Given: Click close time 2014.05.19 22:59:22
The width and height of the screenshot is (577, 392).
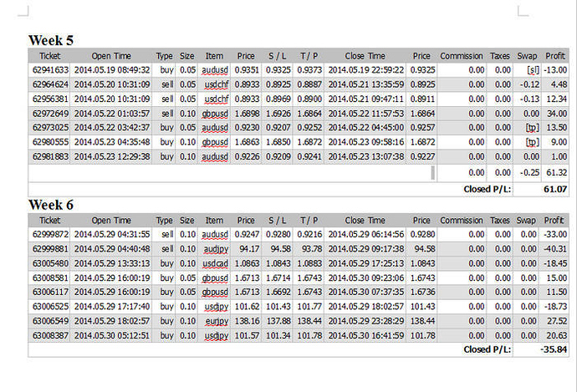Looking at the screenshot, I should point(365,70).
